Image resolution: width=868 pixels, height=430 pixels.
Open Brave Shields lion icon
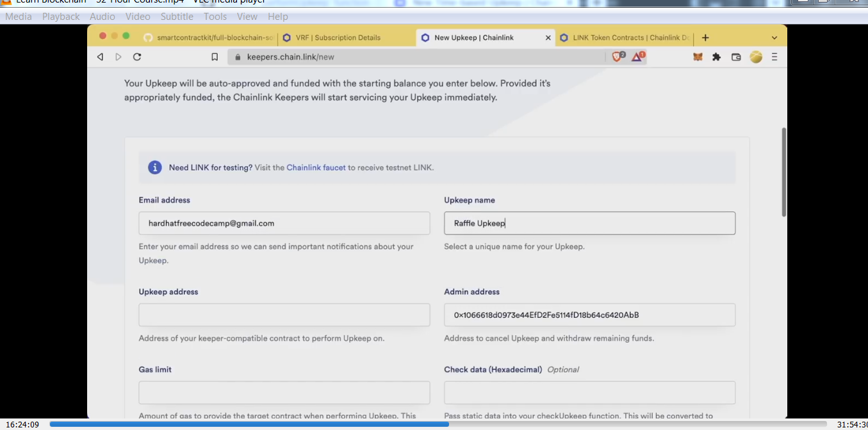click(618, 56)
